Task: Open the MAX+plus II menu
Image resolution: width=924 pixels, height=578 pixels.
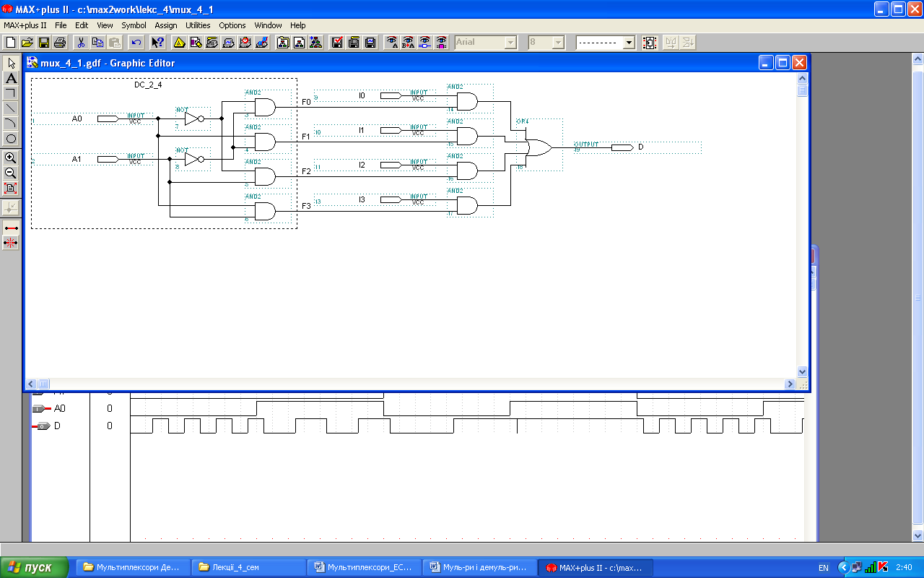Action: pos(25,25)
